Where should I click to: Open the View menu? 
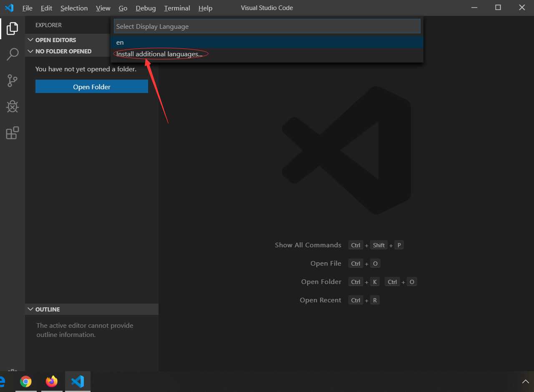pos(103,8)
